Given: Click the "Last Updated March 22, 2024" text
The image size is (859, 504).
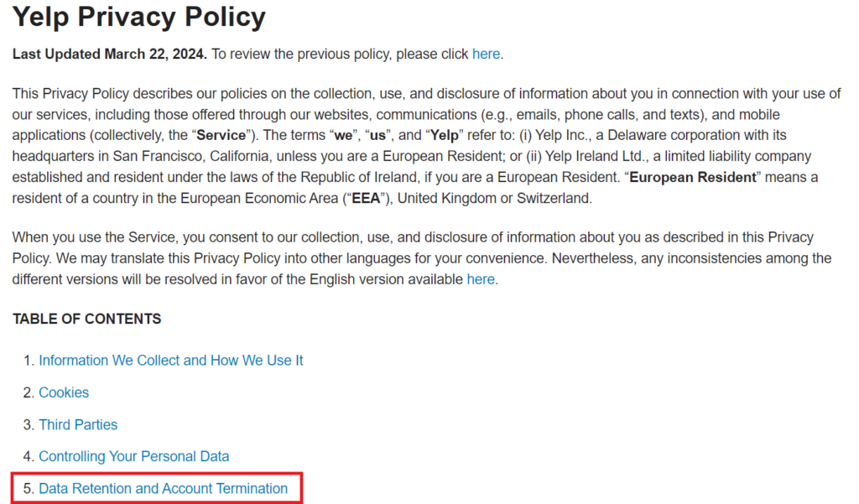Looking at the screenshot, I should point(109,55).
